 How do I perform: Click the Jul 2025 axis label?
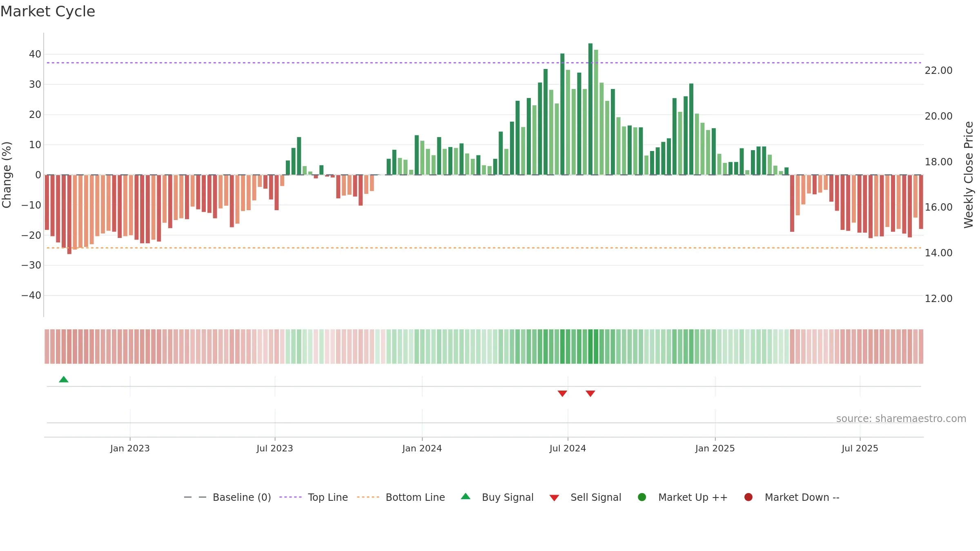pos(860,448)
